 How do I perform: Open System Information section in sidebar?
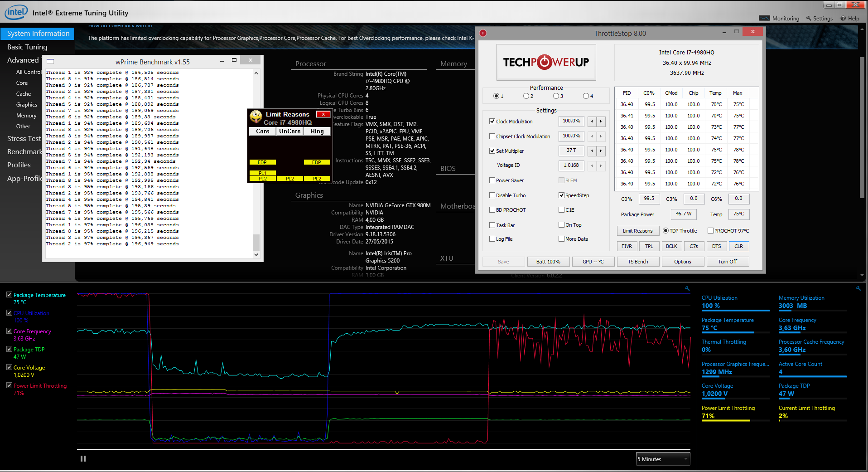[x=38, y=34]
